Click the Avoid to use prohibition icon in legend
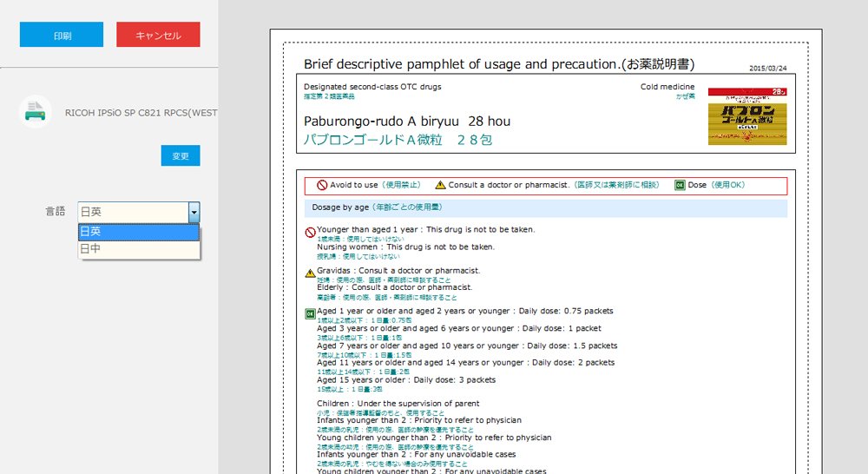Image resolution: width=868 pixels, height=474 pixels. [322, 185]
